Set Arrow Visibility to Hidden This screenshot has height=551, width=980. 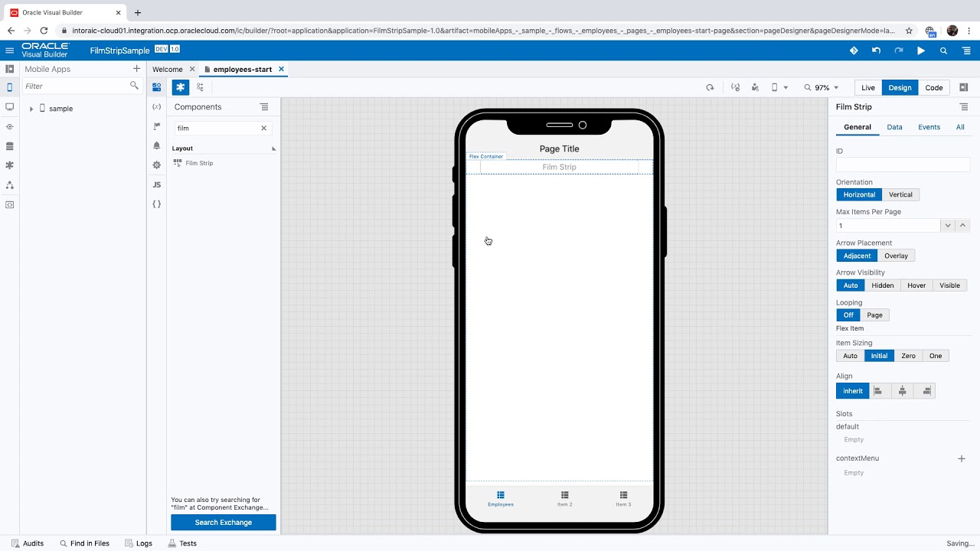[x=882, y=285]
